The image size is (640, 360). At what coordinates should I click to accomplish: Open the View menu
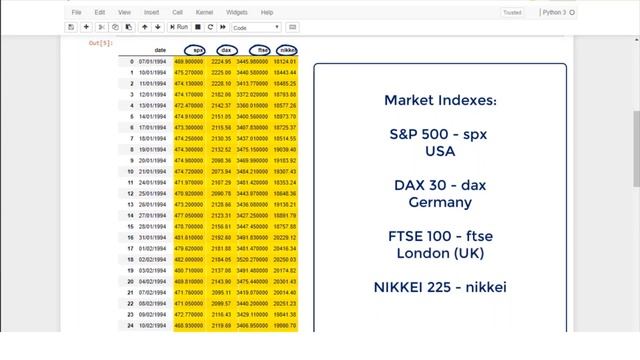click(124, 12)
